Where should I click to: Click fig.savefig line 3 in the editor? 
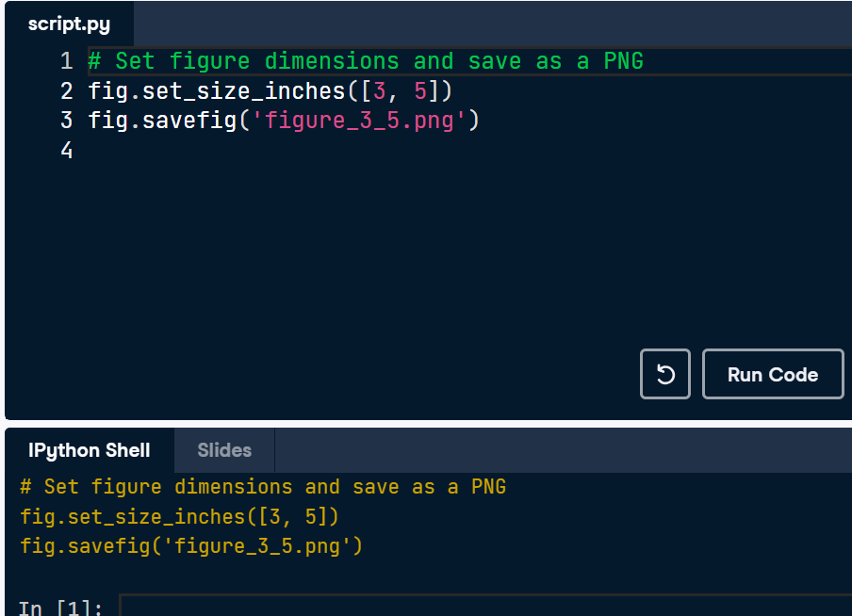pos(284,120)
